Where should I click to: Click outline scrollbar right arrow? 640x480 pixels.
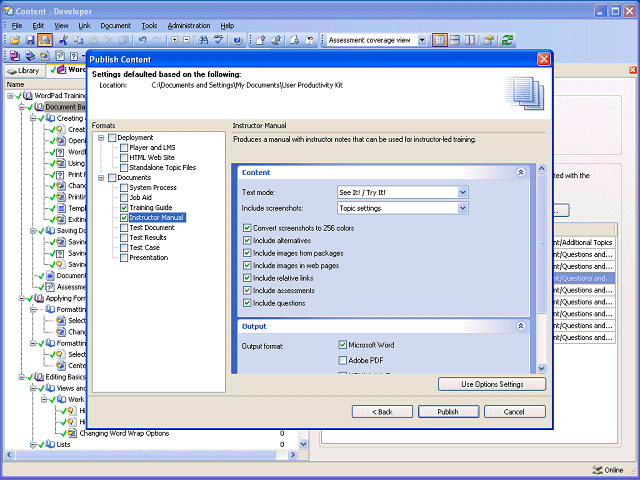click(x=293, y=454)
